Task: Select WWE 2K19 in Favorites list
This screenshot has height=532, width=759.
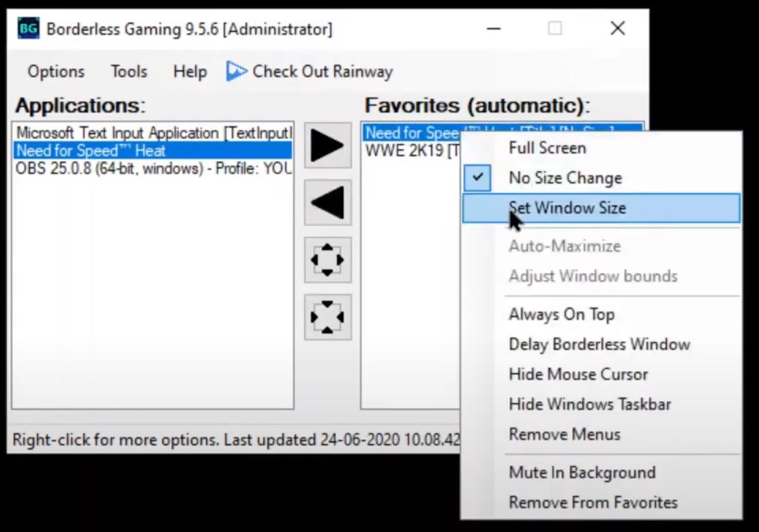Action: click(x=409, y=151)
